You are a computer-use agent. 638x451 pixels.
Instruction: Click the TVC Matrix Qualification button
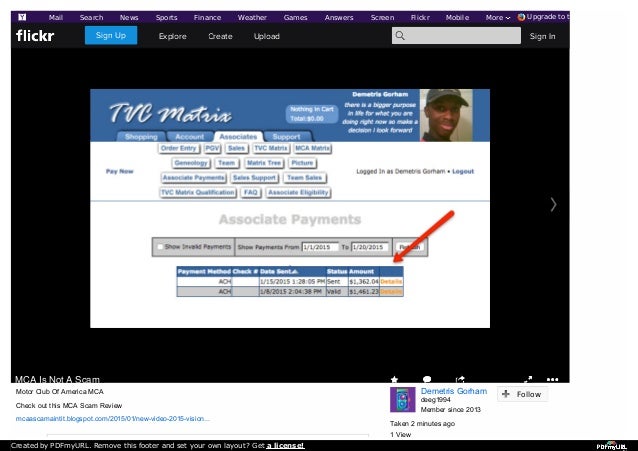point(198,192)
